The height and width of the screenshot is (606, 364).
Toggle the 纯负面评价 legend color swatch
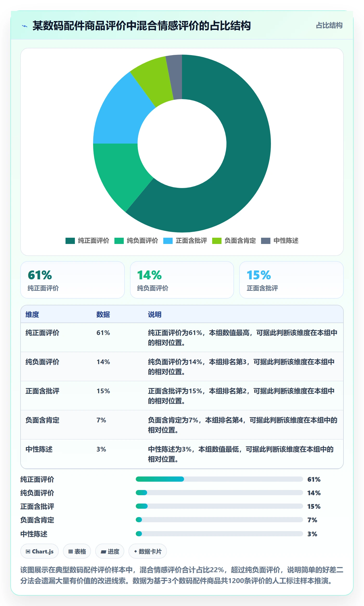point(119,241)
